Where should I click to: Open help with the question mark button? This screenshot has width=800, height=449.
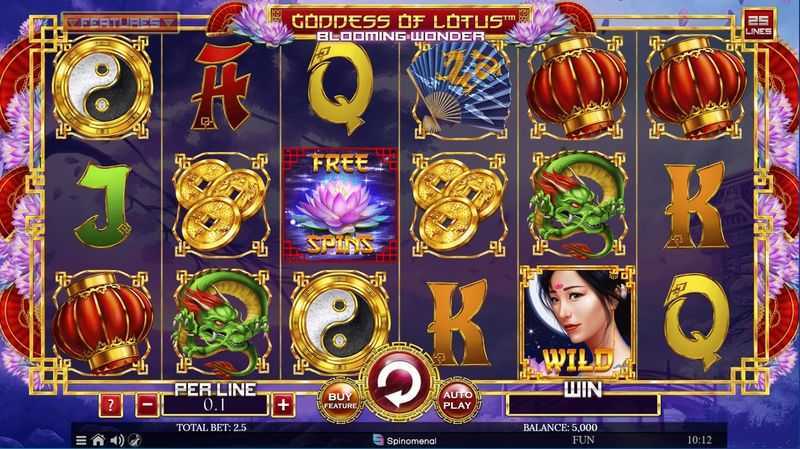coord(110,406)
